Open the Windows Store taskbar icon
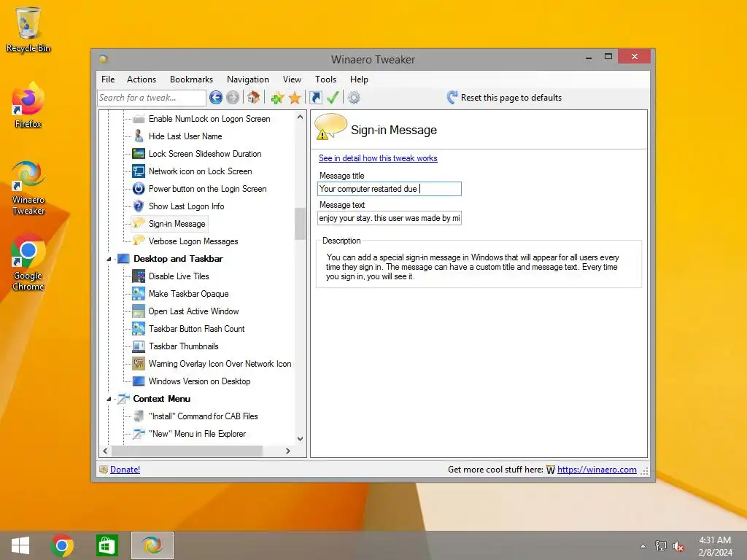 [107, 545]
